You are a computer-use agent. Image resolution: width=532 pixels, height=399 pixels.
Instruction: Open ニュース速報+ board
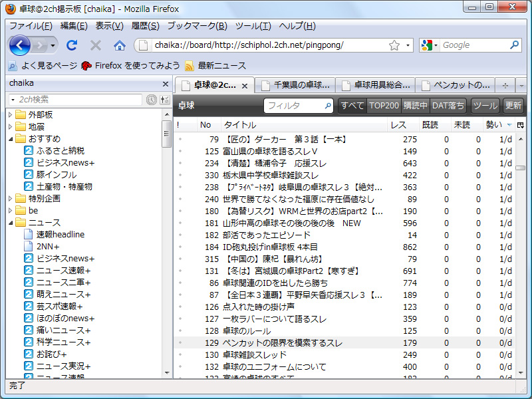pyautogui.click(x=57, y=271)
